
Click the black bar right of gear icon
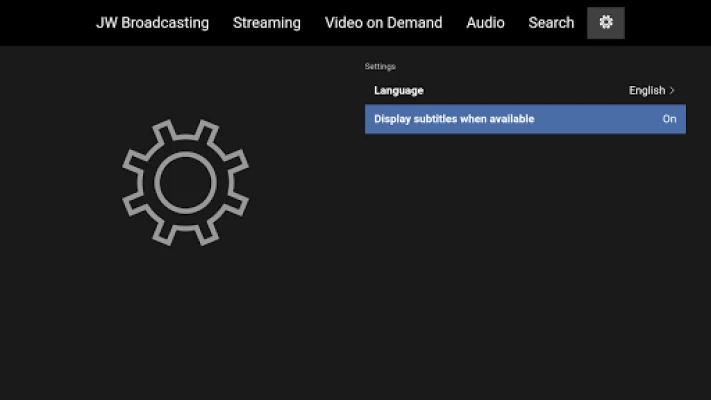(668, 22)
